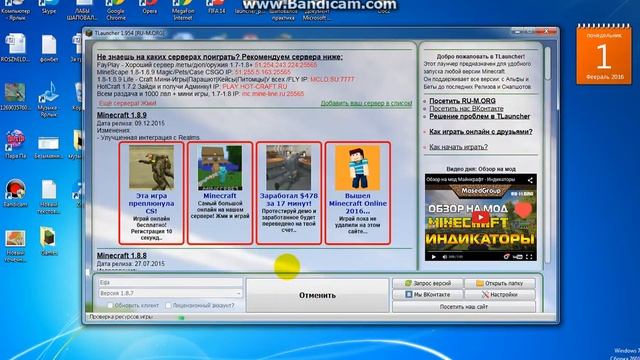640x360 pixels.
Task: Open the Версия 1.8.7 version dropdown
Action: tap(170, 293)
